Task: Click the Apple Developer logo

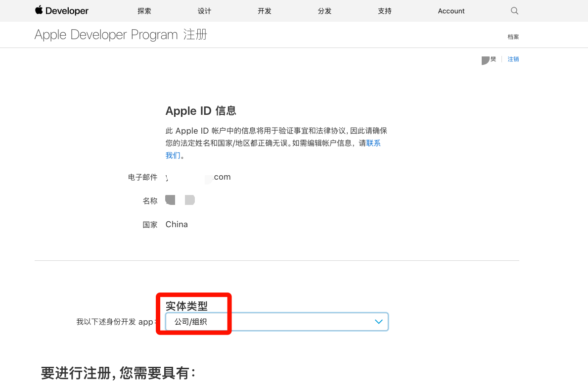Action: (x=62, y=10)
